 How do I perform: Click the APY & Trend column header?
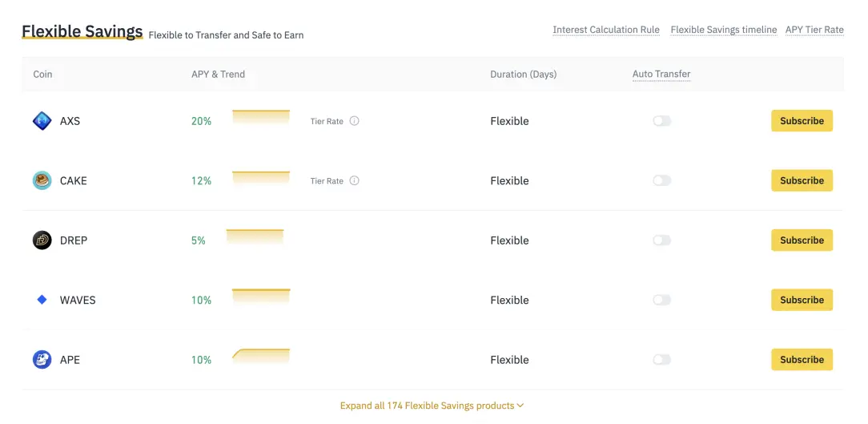coord(218,75)
